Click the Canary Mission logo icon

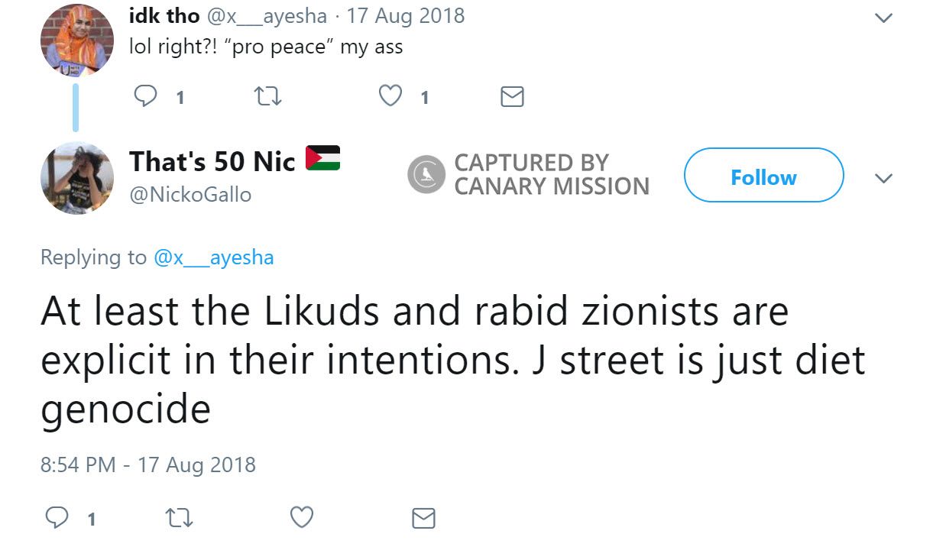426,173
